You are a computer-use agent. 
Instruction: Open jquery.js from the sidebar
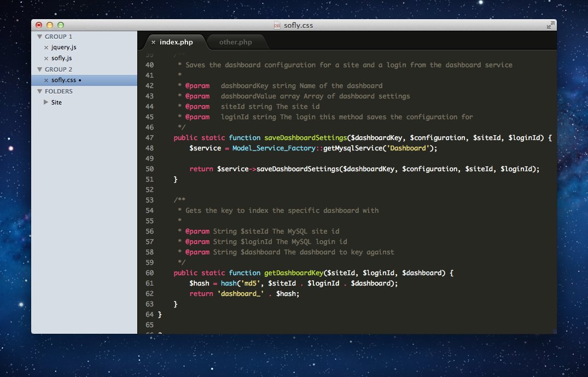64,47
